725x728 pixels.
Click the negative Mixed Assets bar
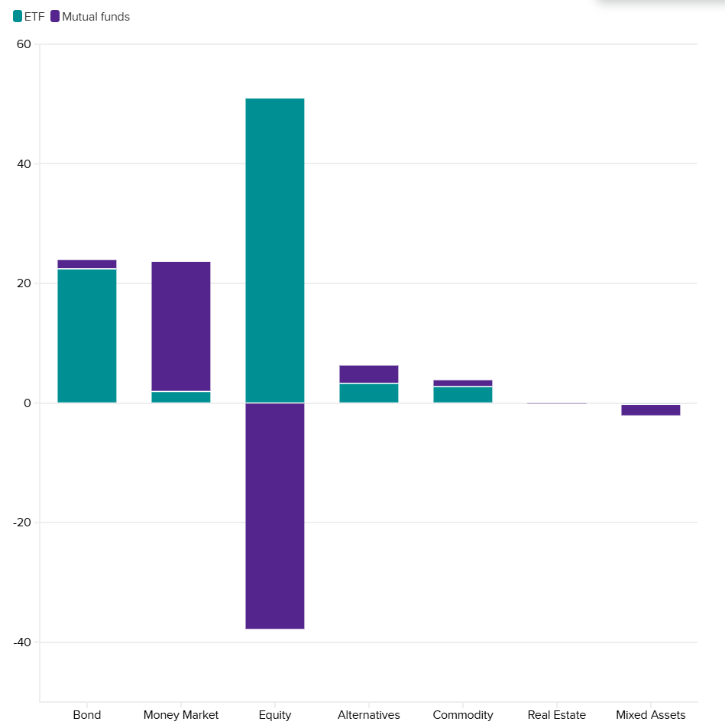pyautogui.click(x=651, y=409)
